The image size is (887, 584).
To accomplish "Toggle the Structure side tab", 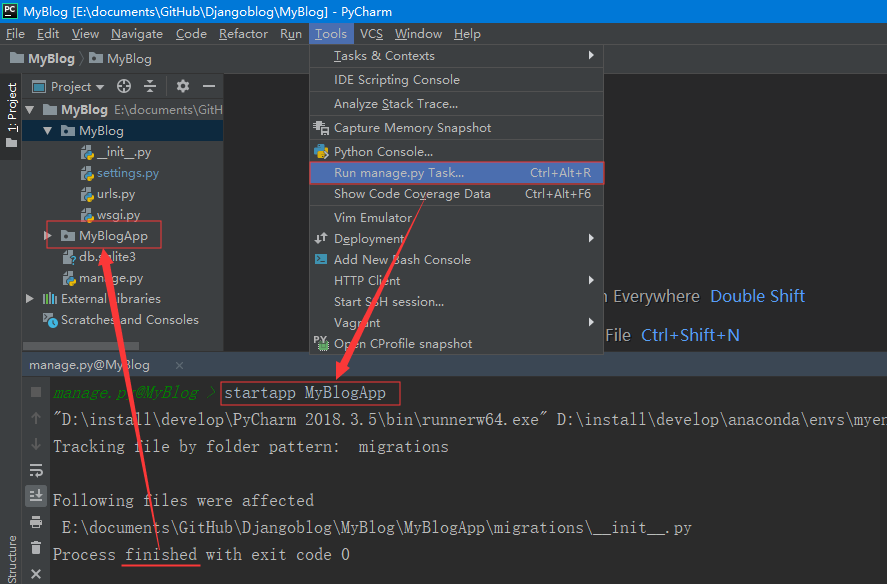I will 11,559.
